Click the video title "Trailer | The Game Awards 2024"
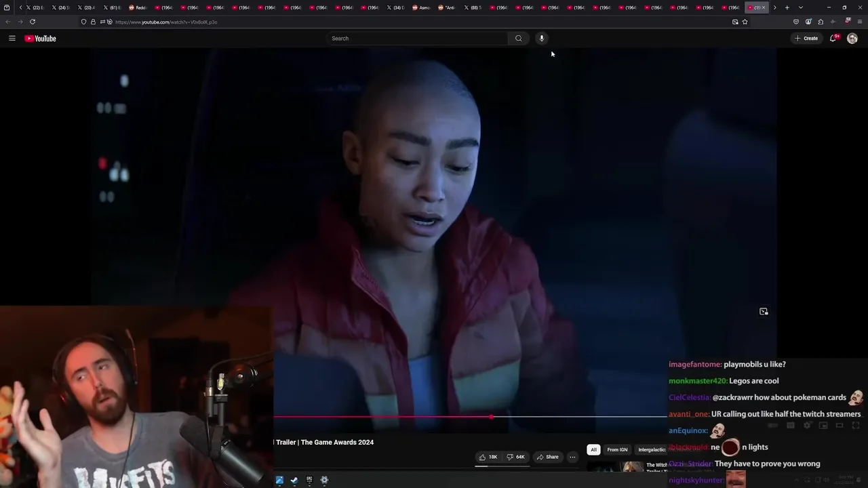Image resolution: width=868 pixels, height=488 pixels. click(x=325, y=442)
